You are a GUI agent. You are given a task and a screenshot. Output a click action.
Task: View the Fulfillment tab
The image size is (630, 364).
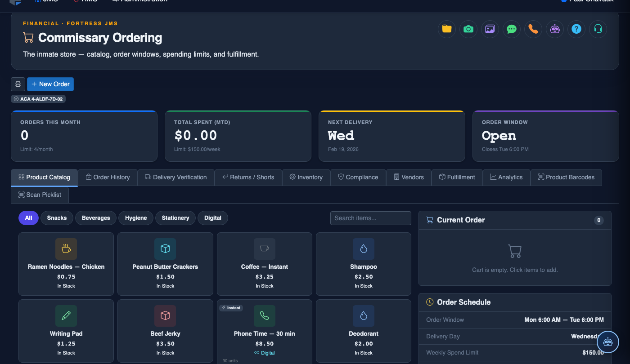457,177
